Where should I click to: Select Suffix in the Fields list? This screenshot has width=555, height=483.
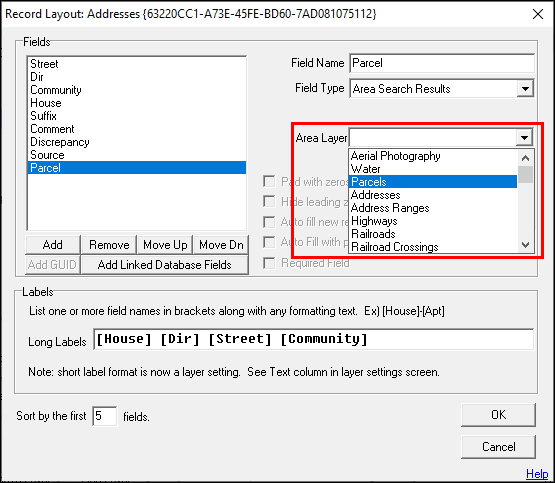tap(137, 116)
